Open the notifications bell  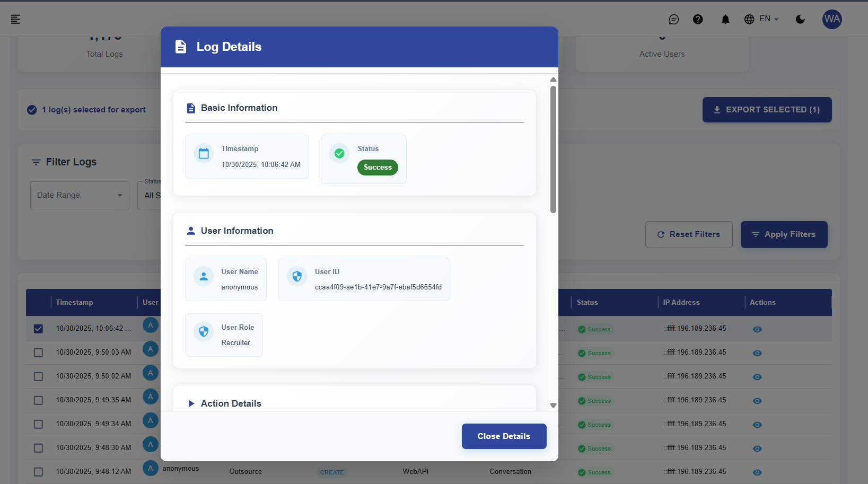pyautogui.click(x=725, y=19)
